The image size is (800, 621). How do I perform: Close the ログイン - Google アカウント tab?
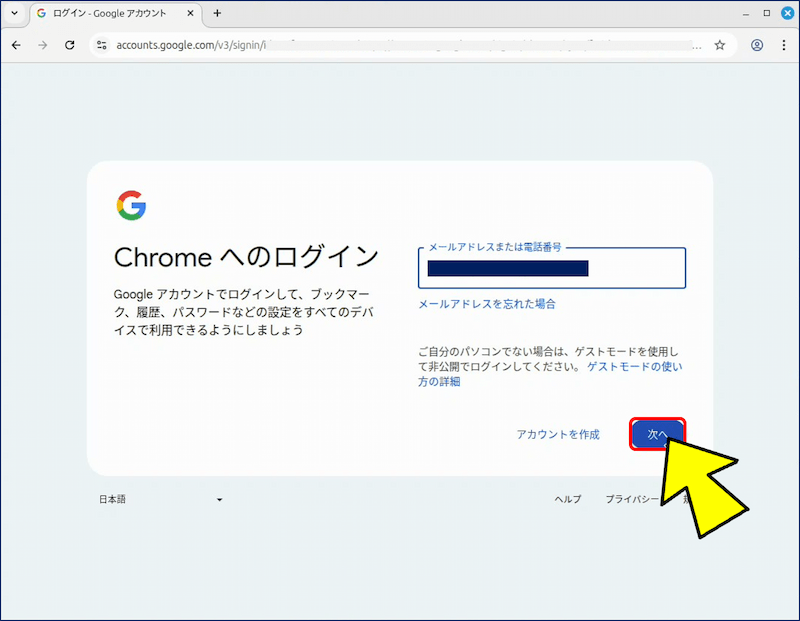(x=189, y=13)
